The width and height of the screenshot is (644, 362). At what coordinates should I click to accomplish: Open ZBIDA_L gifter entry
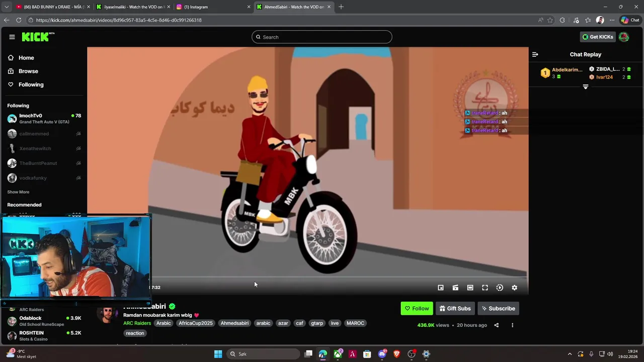click(x=611, y=69)
